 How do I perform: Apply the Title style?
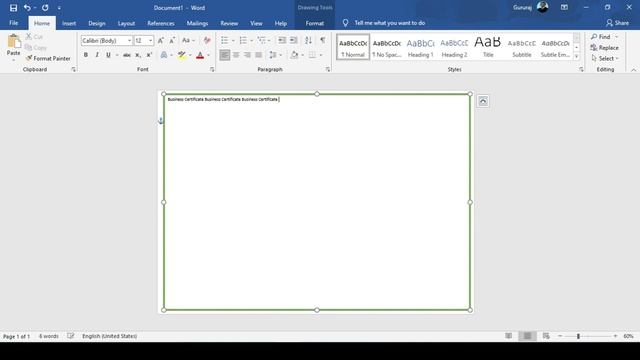(x=488, y=47)
